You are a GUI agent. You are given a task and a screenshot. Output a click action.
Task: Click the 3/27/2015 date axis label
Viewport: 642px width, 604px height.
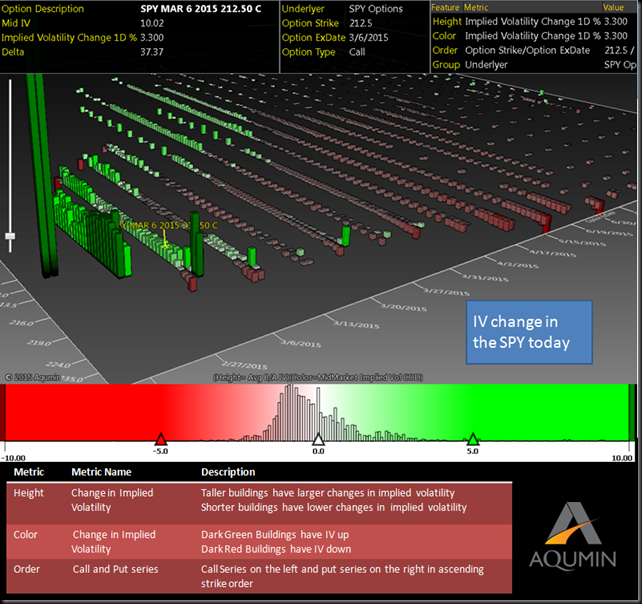[446, 292]
